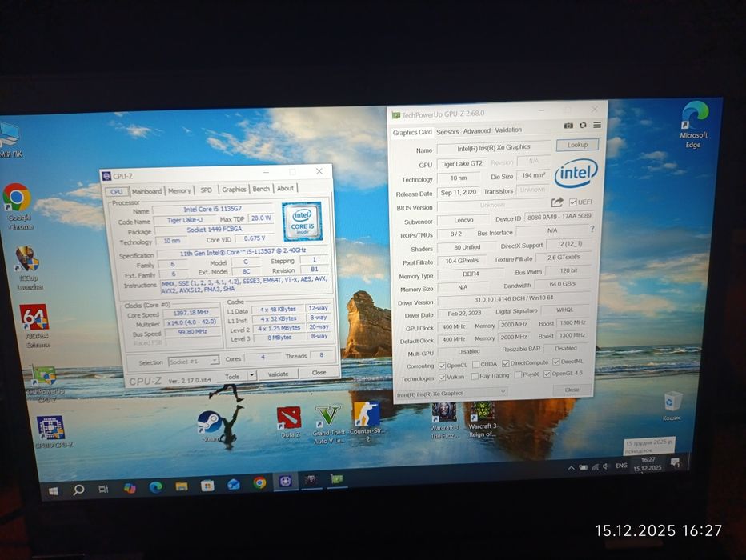Open Warcraft 3 Reign of Chaos shortcut
The width and height of the screenshot is (746, 560).
pos(483,419)
